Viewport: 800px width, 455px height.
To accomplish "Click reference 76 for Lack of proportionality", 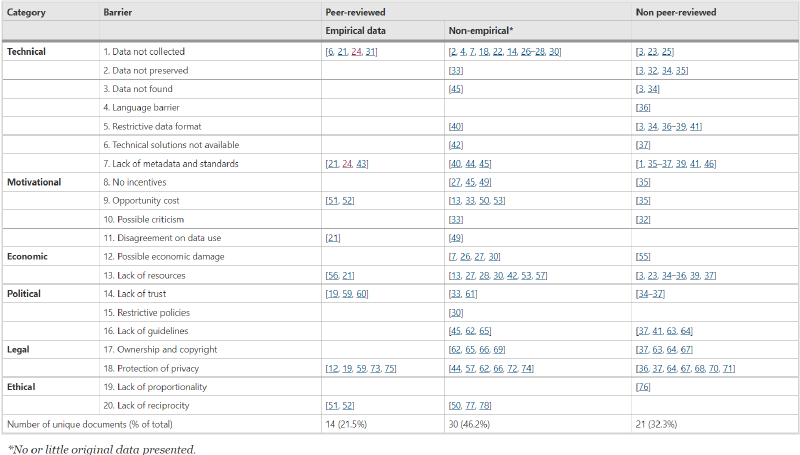I will [x=643, y=386].
